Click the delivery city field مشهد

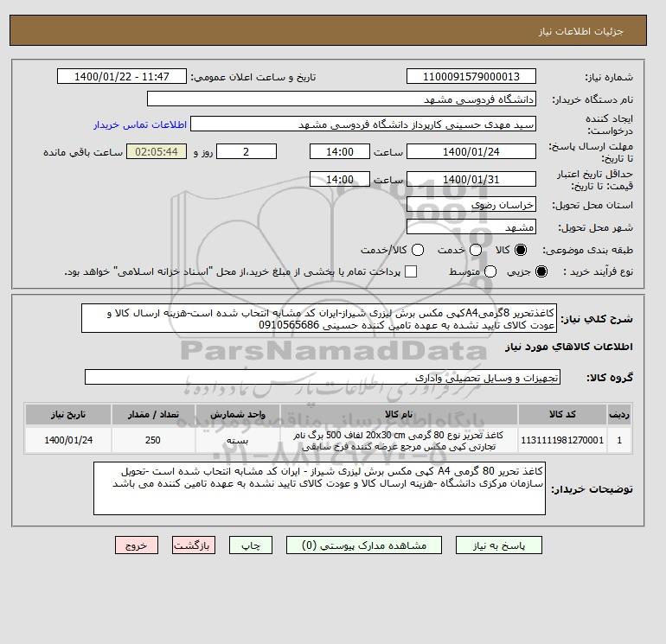pos(471,227)
